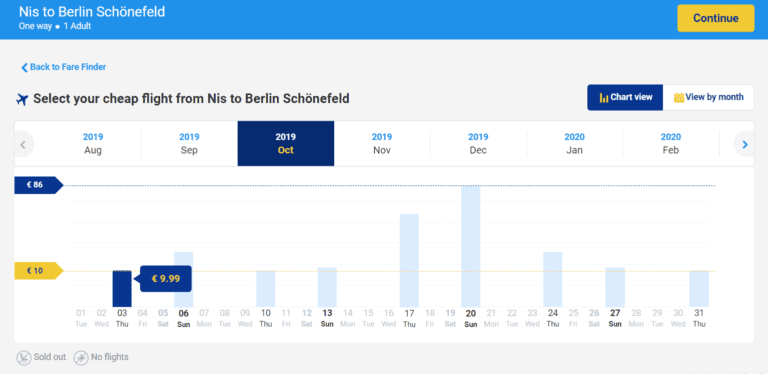Select the 2019 Nov month tab
The image size is (768, 374).
[382, 143]
